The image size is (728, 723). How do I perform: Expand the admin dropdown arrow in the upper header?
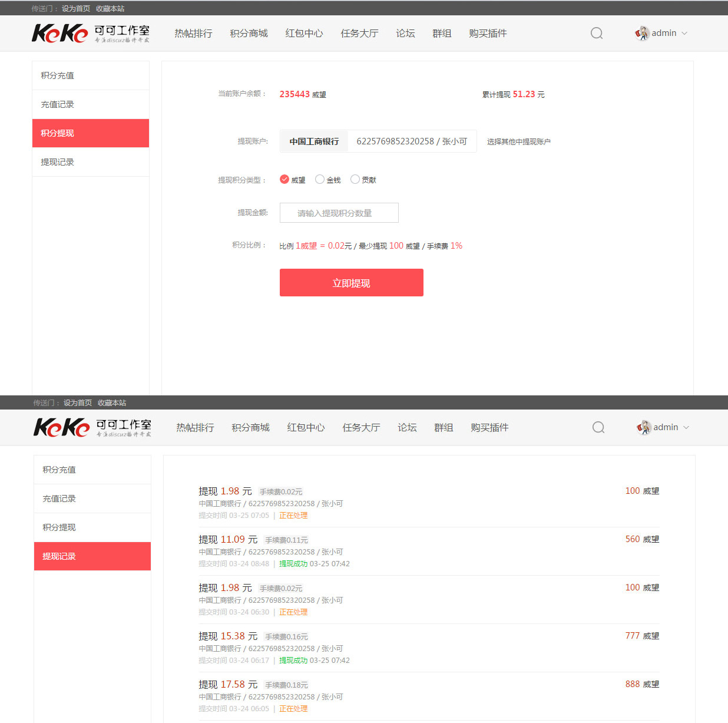[x=684, y=34]
